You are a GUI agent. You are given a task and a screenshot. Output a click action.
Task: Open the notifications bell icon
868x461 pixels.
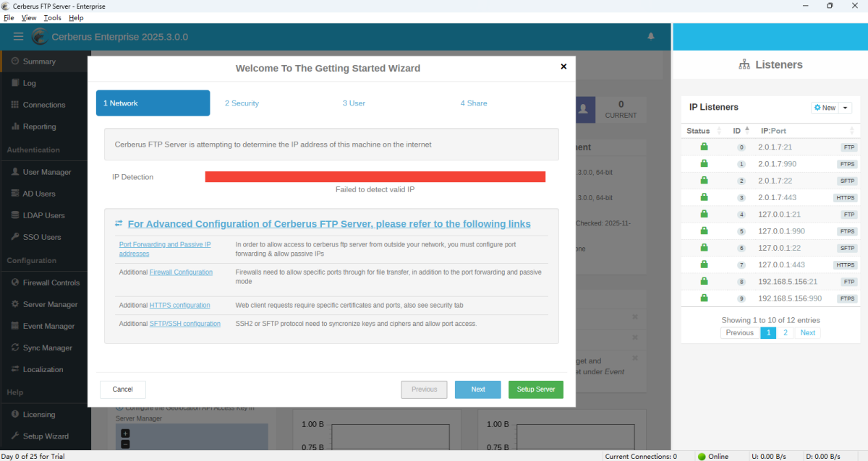coord(650,36)
